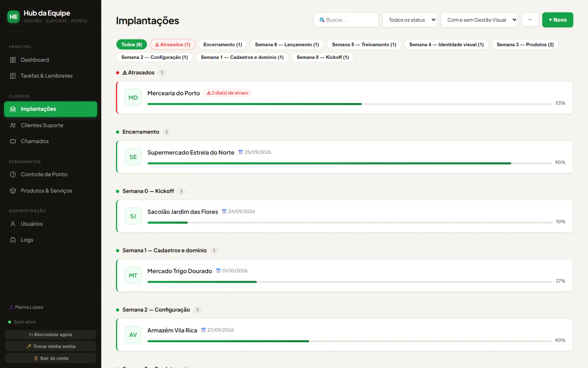Click the HE logo icon
This screenshot has height=368, width=588.
(14, 17)
